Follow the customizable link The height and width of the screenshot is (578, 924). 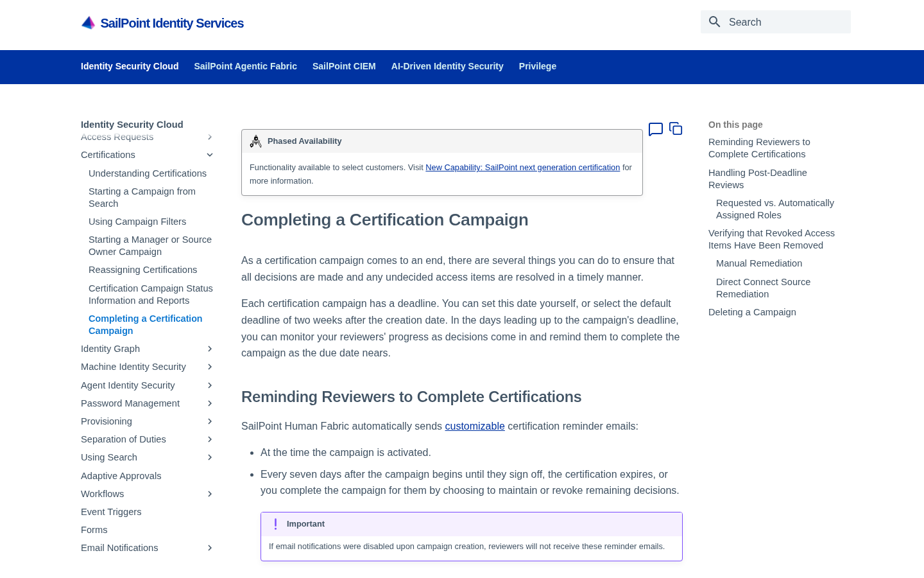[x=475, y=426]
